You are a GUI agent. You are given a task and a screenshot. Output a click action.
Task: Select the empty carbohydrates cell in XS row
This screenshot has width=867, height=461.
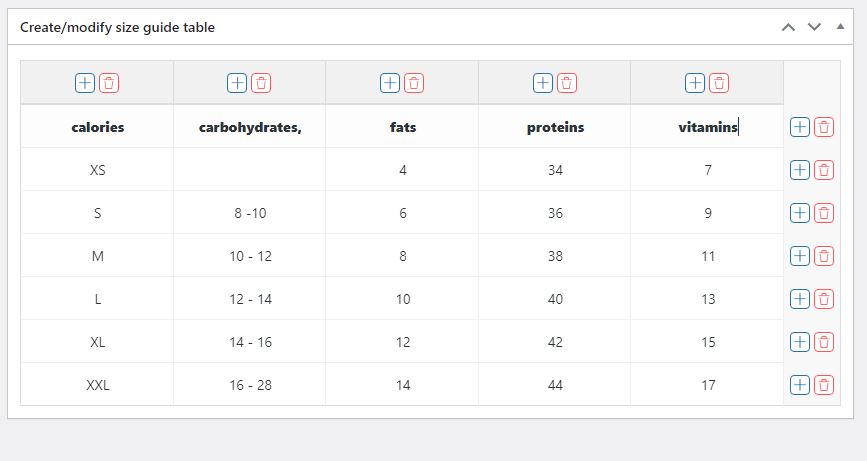[250, 170]
